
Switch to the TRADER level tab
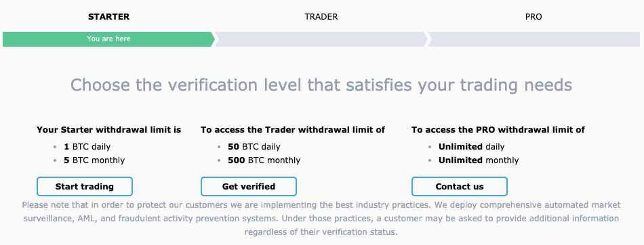pos(321,17)
